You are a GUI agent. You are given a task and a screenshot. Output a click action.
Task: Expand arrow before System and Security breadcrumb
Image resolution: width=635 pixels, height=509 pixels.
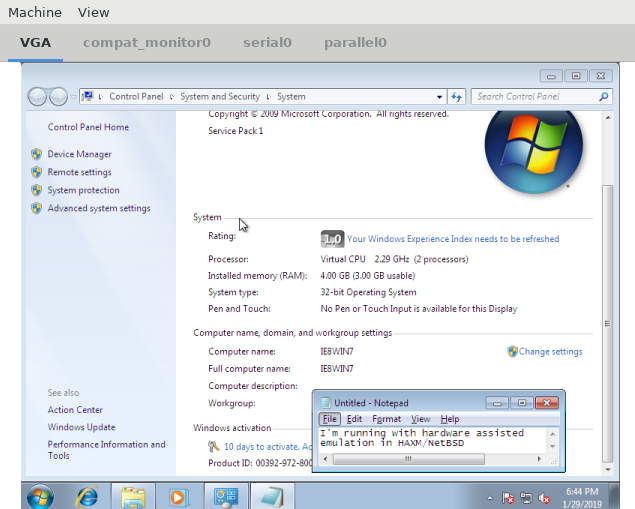pyautogui.click(x=172, y=97)
